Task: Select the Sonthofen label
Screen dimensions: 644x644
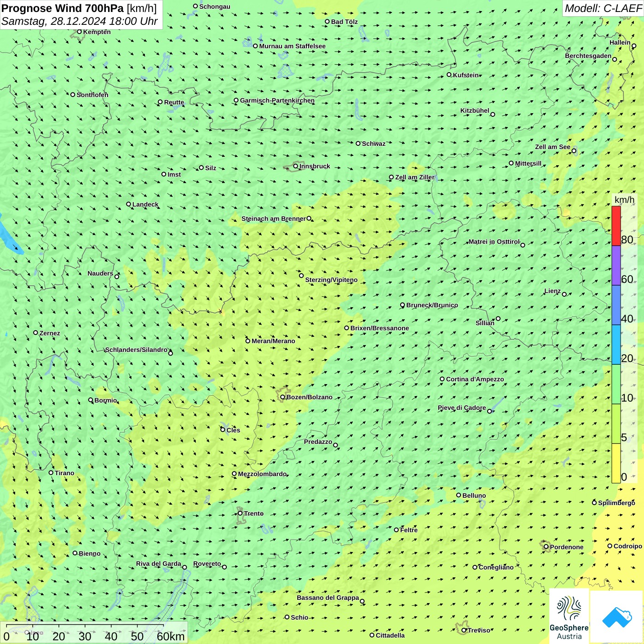Action: click(92, 95)
